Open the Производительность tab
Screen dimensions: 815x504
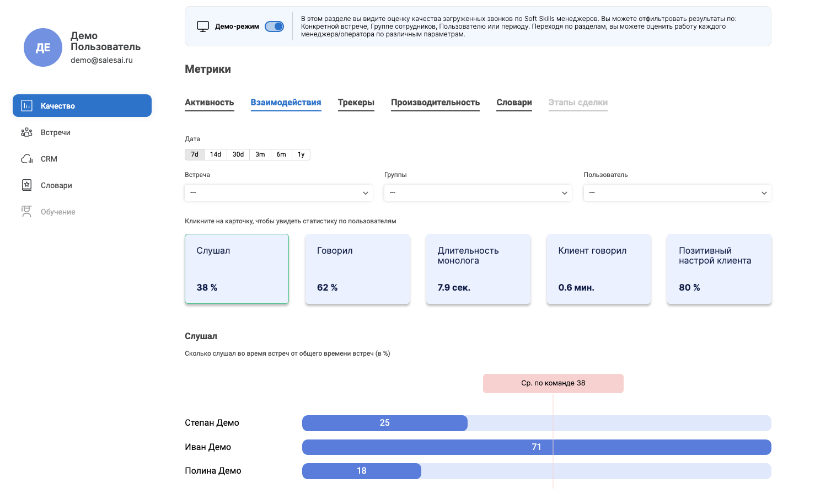click(435, 103)
